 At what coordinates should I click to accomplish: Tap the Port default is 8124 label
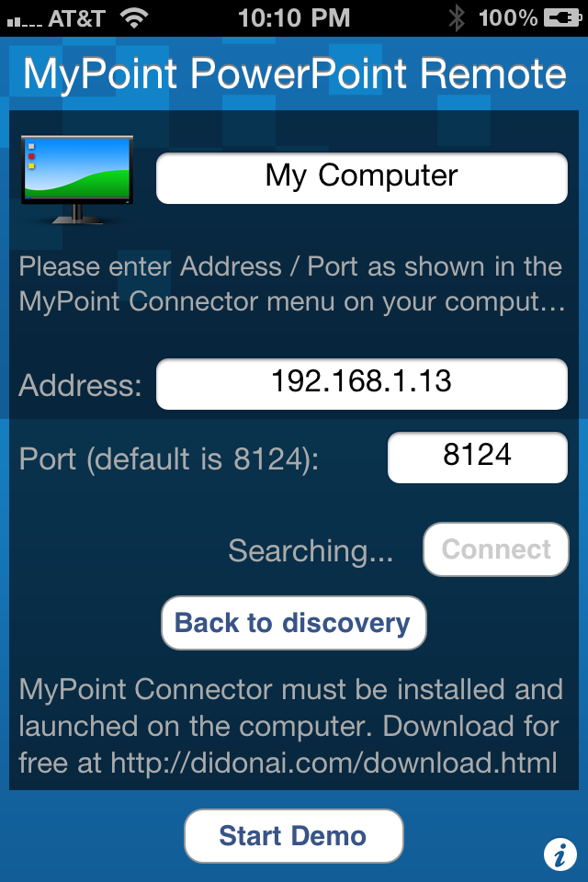[169, 459]
